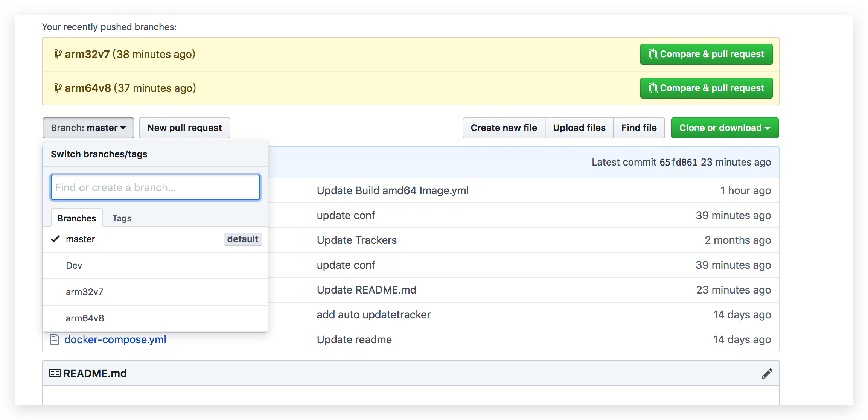Click the branch icon beside arm32v7 notice

coord(58,54)
